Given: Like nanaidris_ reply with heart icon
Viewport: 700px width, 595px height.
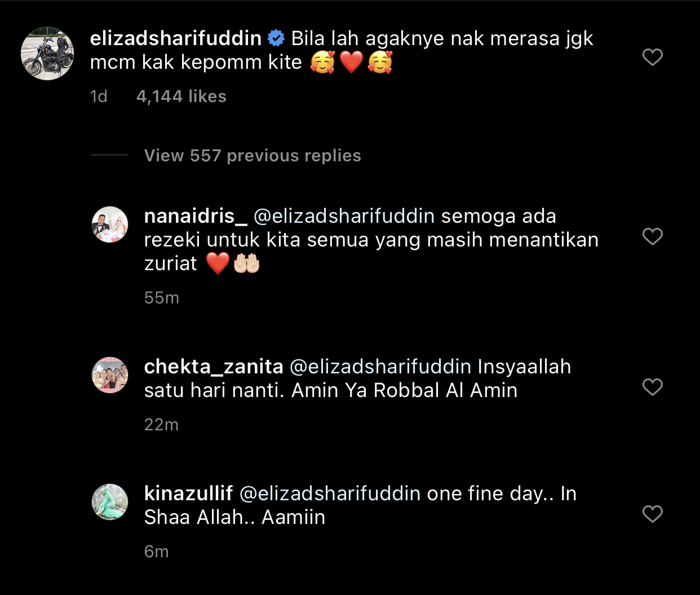Looking at the screenshot, I should [x=653, y=236].
